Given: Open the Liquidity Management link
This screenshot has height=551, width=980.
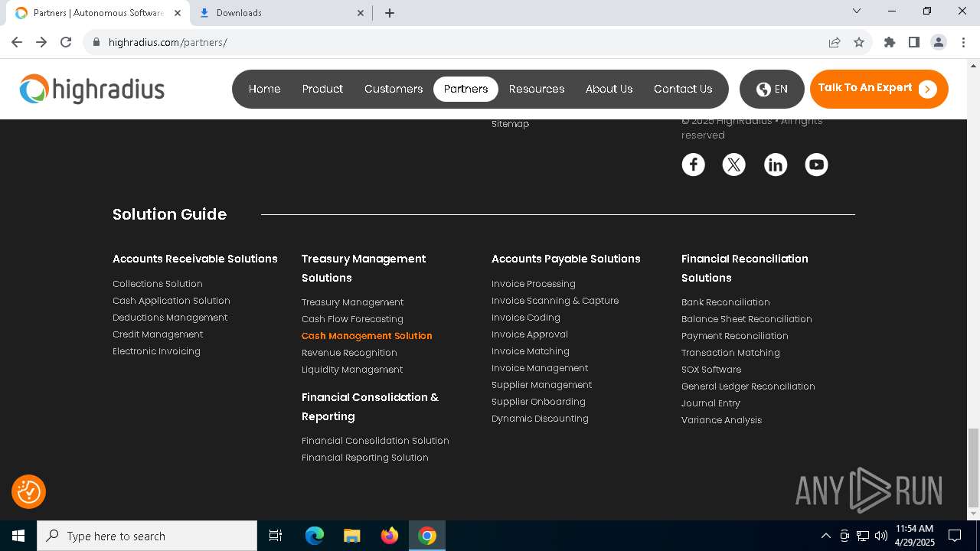Looking at the screenshot, I should tap(352, 370).
